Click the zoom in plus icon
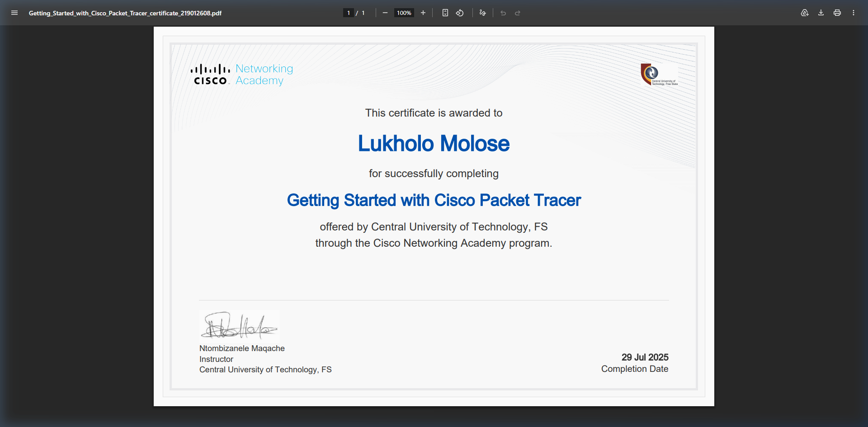 point(423,13)
